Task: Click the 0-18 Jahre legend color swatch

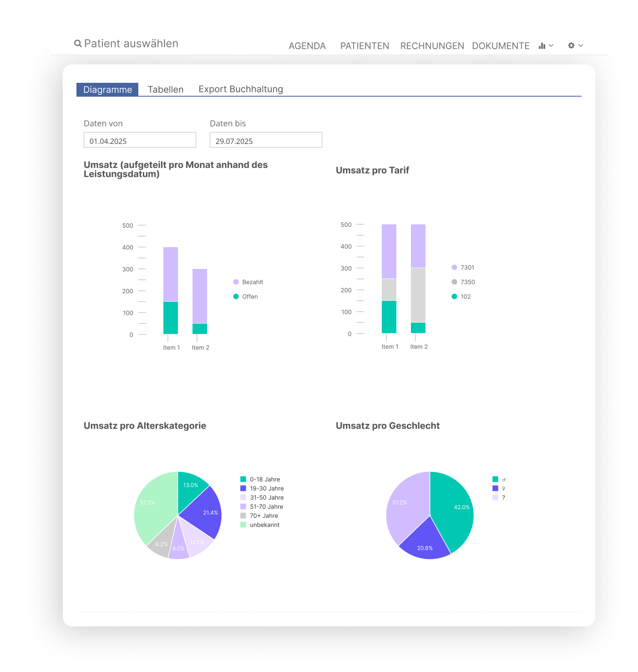Action: click(243, 479)
